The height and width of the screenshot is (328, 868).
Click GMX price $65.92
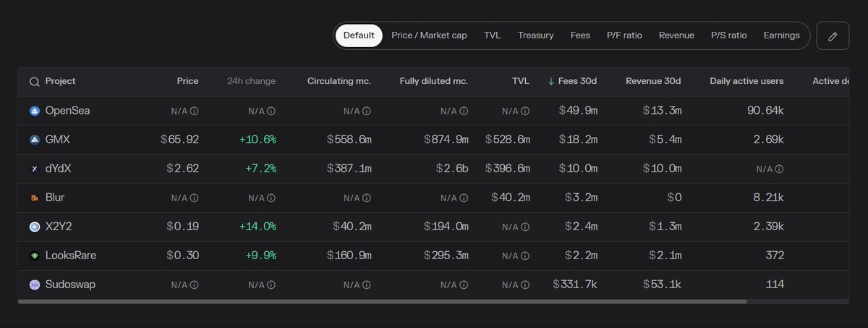pyautogui.click(x=180, y=140)
